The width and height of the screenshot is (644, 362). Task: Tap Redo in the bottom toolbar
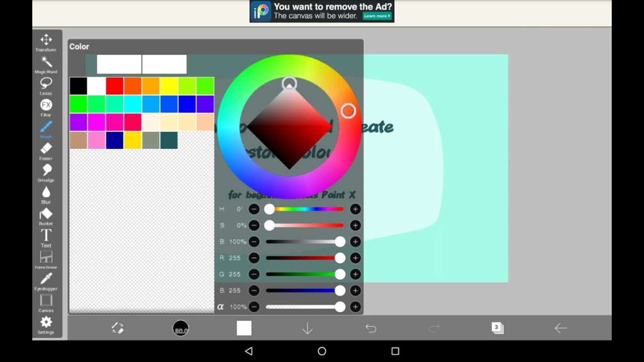(x=434, y=327)
